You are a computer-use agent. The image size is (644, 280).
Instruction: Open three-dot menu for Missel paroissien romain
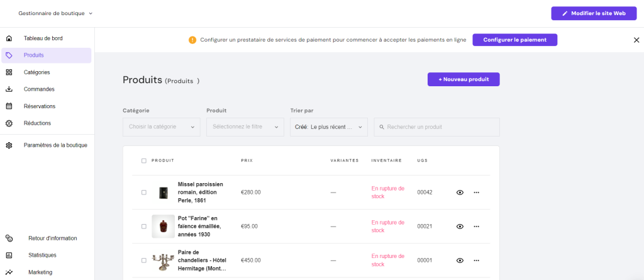[x=476, y=193]
